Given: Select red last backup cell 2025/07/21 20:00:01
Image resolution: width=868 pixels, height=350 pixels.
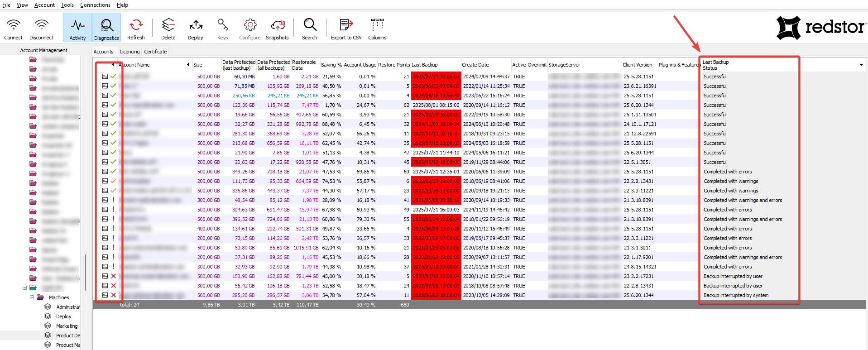Looking at the screenshot, I should [x=436, y=77].
